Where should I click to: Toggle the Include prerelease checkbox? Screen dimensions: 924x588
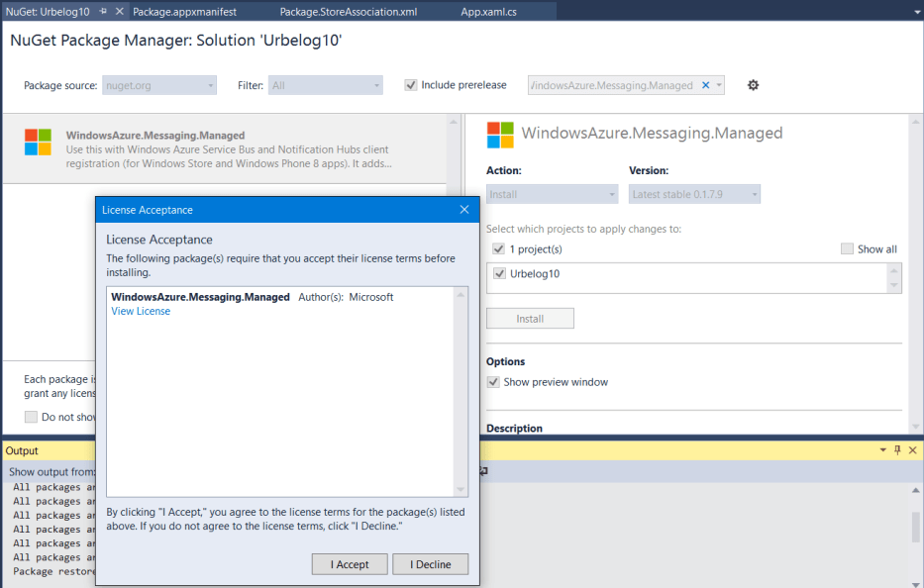click(411, 85)
